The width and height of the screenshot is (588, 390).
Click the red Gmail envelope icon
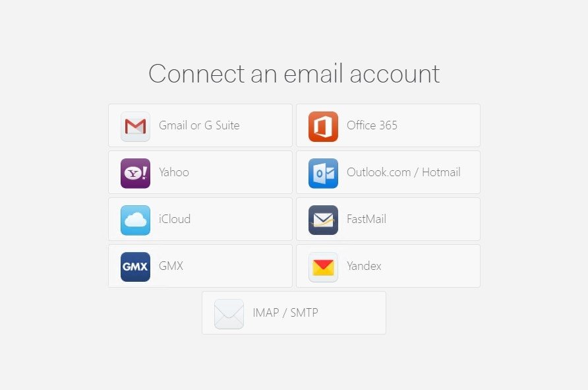[x=135, y=127]
